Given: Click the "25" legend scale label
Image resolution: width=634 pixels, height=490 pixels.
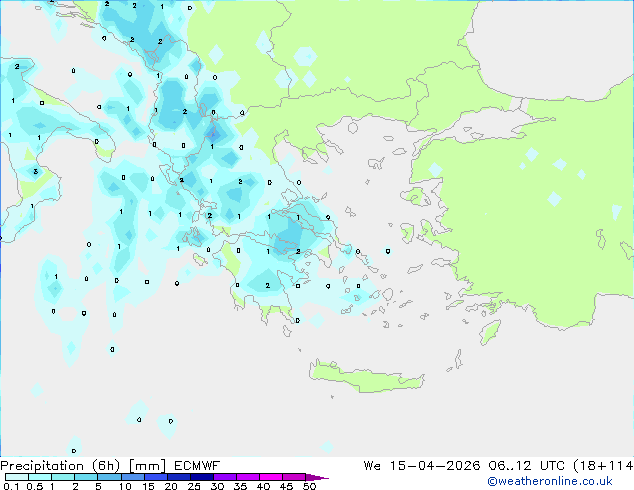Looking at the screenshot, I should pos(194,486).
